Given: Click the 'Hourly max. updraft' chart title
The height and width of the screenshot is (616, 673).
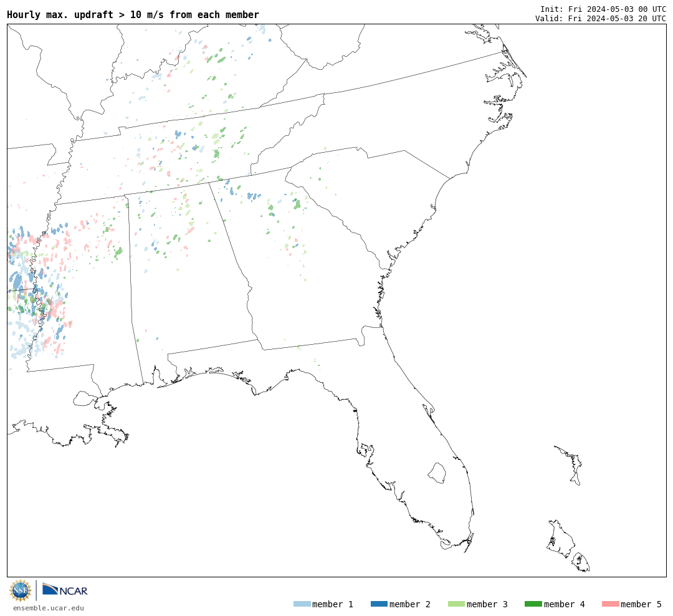Looking at the screenshot, I should pyautogui.click(x=133, y=14).
